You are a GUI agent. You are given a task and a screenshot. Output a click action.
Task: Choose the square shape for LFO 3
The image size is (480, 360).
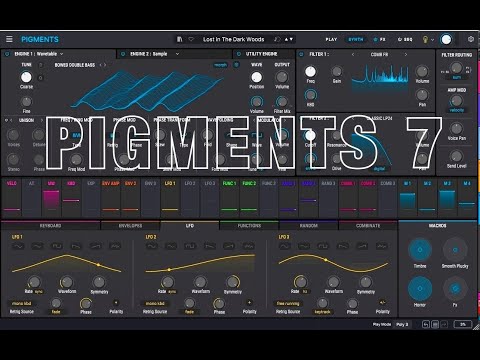coord(323,246)
